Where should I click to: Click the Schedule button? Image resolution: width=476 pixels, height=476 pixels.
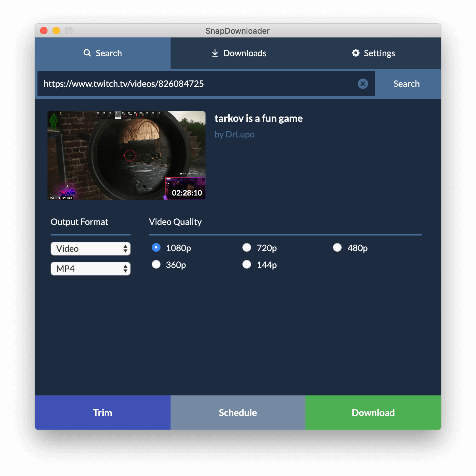click(238, 413)
